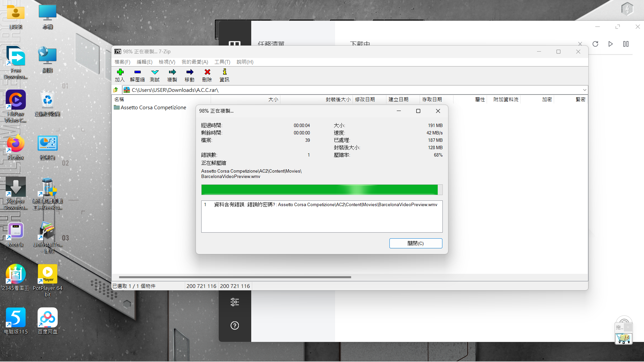The height and width of the screenshot is (362, 644).
Task: Open the 工具(T) menu
Action: point(222,62)
